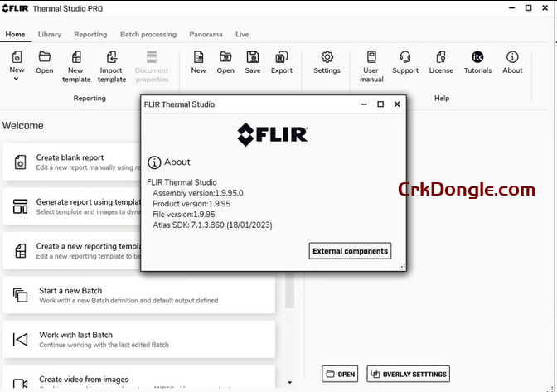Switch to the Batch processing tab
Image resolution: width=557 pixels, height=392 pixels.
148,35
